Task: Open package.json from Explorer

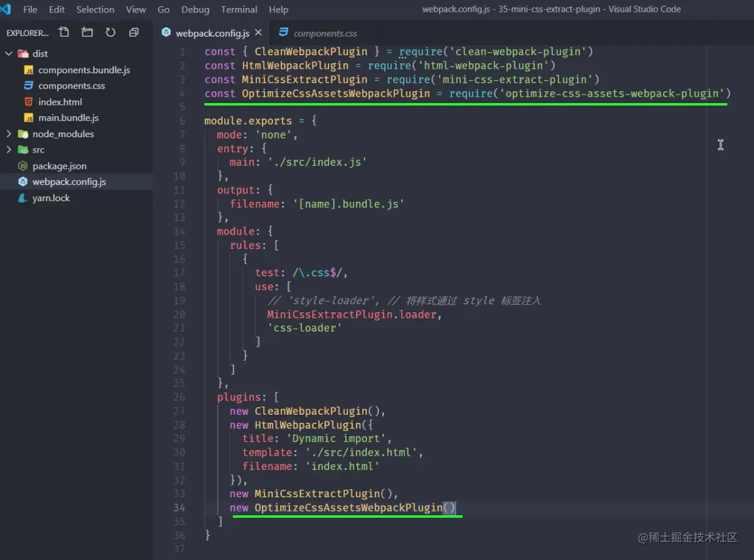Action: pos(60,166)
